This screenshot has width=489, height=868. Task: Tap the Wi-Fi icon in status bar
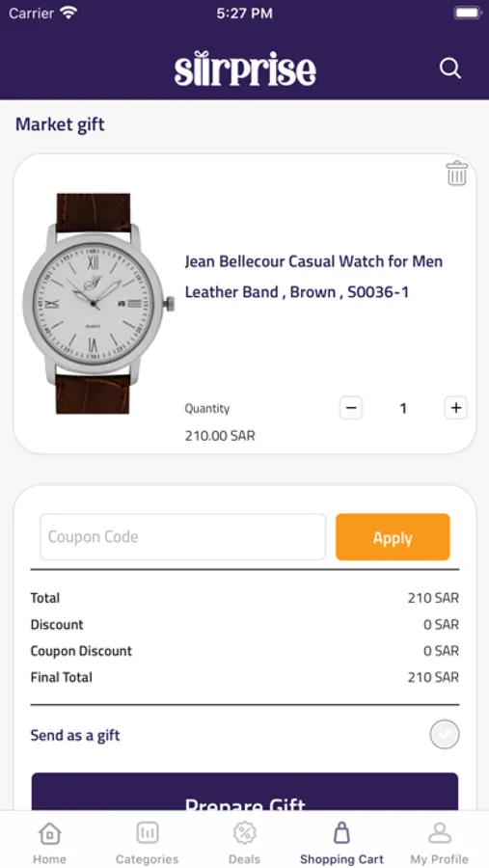coord(68,14)
